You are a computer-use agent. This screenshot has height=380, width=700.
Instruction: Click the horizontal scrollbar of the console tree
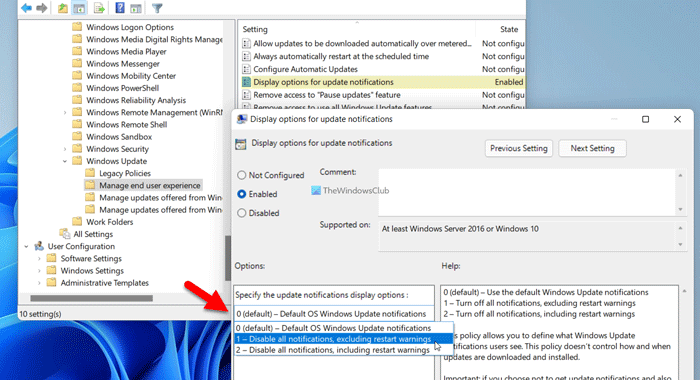92,298
